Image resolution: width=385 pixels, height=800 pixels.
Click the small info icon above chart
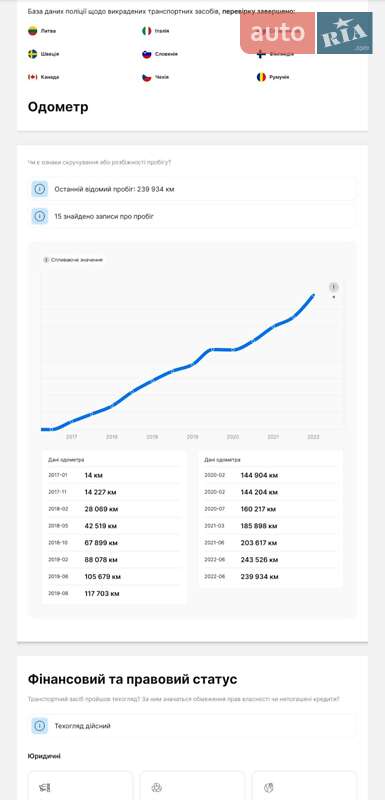pyautogui.click(x=46, y=260)
